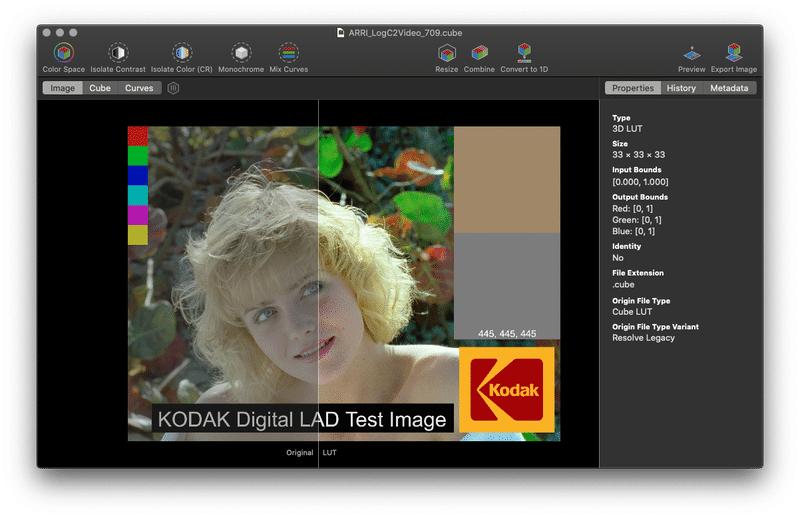Click the 'KODAK Digital LAD Test Image' caption
The width and height of the screenshot is (800, 517).
302,420
